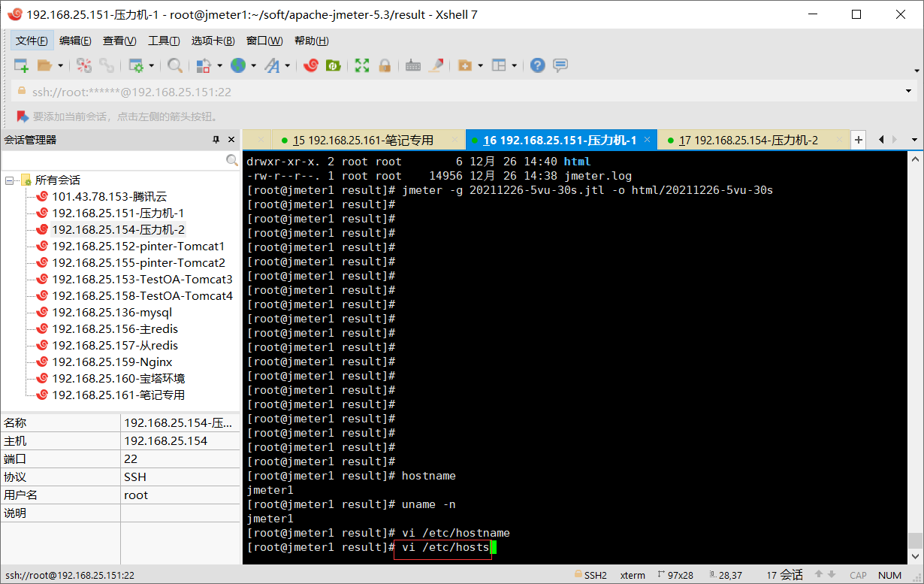Click the Font letter-A icon
924x584 pixels.
(x=272, y=65)
